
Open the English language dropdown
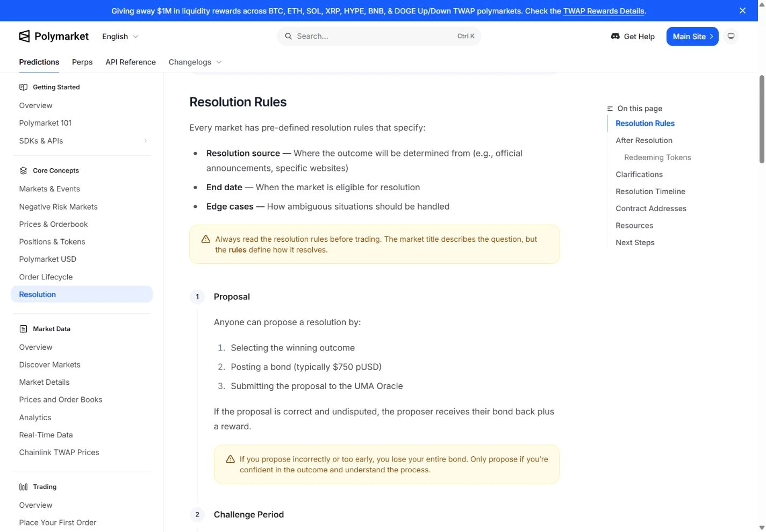[x=120, y=37]
